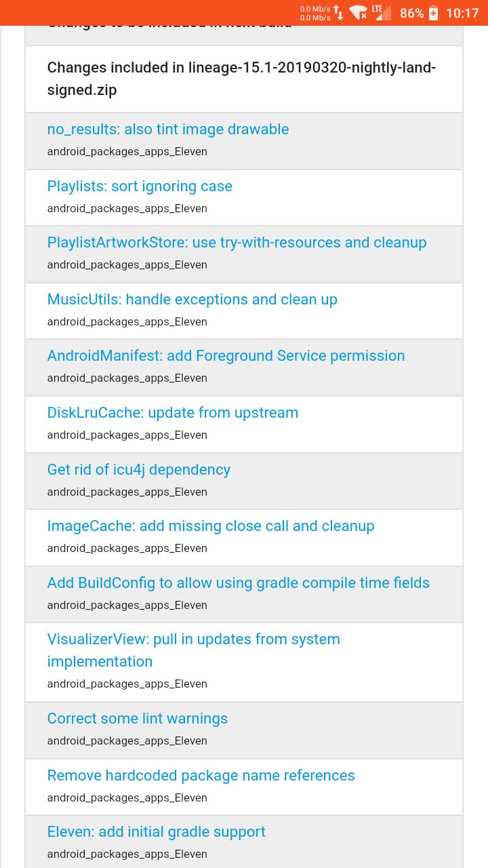488x868 pixels.
Task: Open 'Add BuildConfig' gradle compile time change
Action: (x=239, y=583)
